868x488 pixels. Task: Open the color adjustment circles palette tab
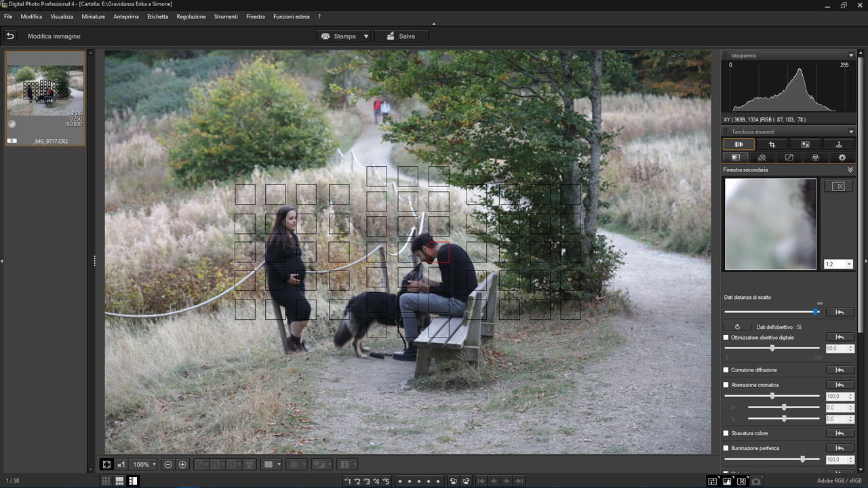815,157
